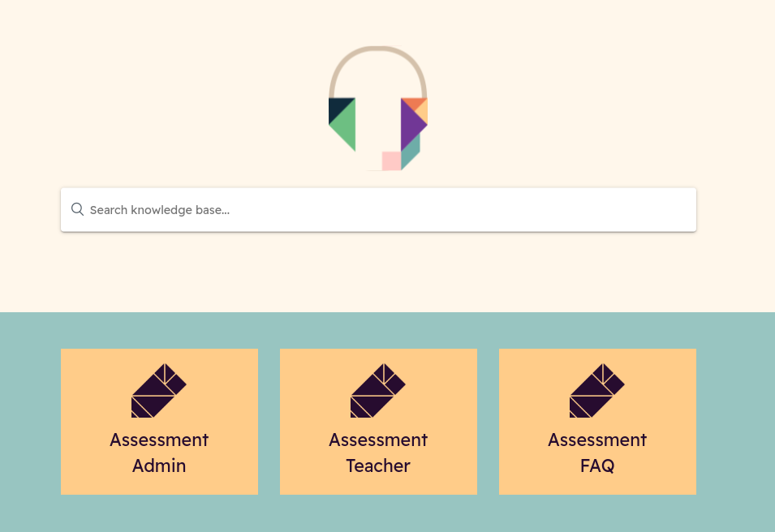Click the pencil icon above Assessment Teacher
This screenshot has width=775, height=532.
(378, 391)
